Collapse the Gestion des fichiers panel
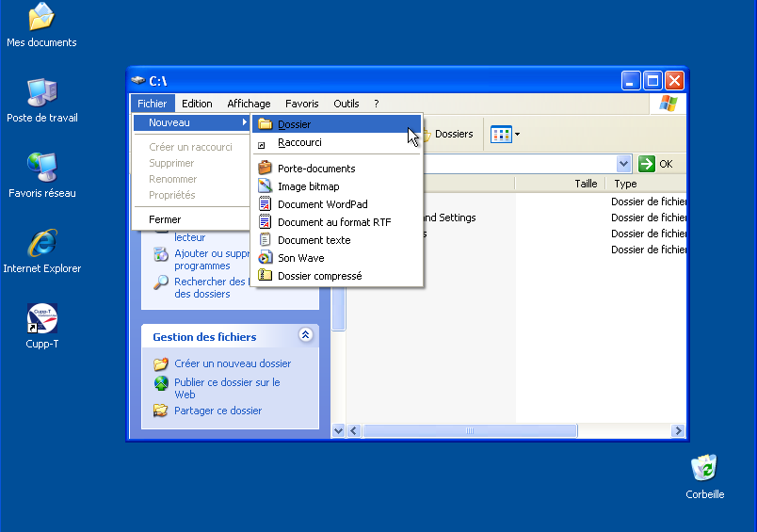 tap(305, 335)
